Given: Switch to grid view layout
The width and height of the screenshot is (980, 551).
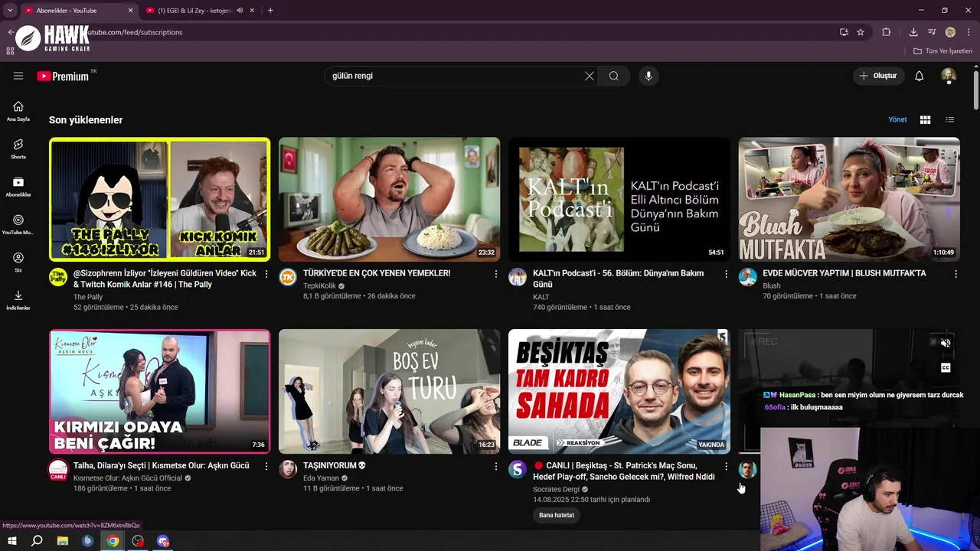Looking at the screenshot, I should click(925, 119).
